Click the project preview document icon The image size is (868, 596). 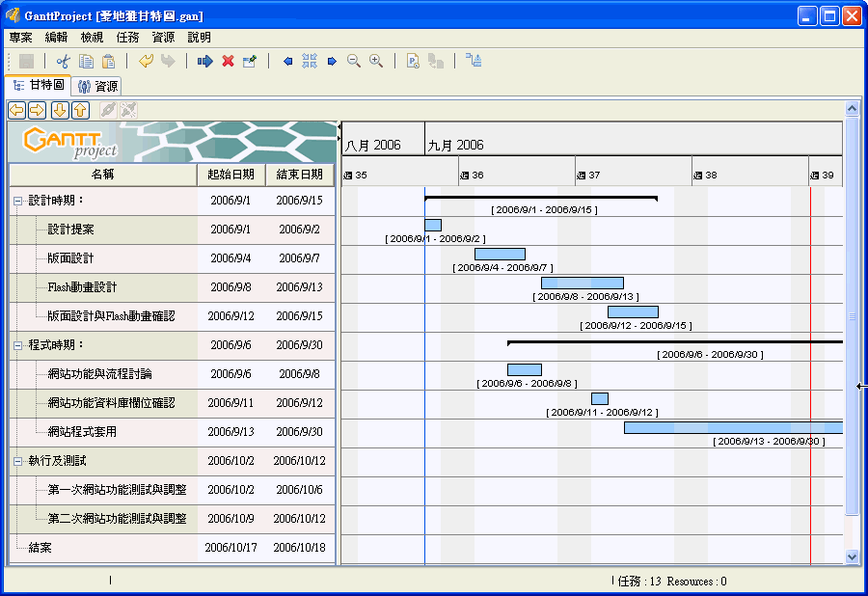click(x=413, y=61)
